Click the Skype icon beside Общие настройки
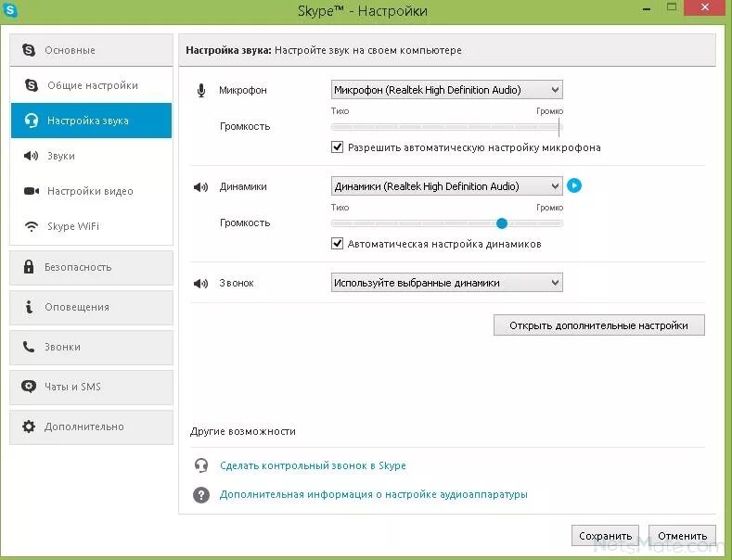Image resolution: width=732 pixels, height=560 pixels. [x=32, y=85]
